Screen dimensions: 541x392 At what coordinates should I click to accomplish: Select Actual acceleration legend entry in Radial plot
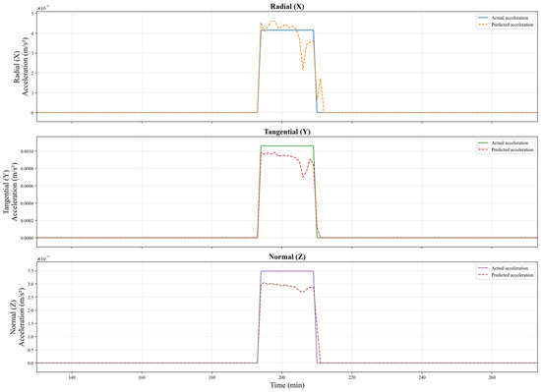[506, 18]
